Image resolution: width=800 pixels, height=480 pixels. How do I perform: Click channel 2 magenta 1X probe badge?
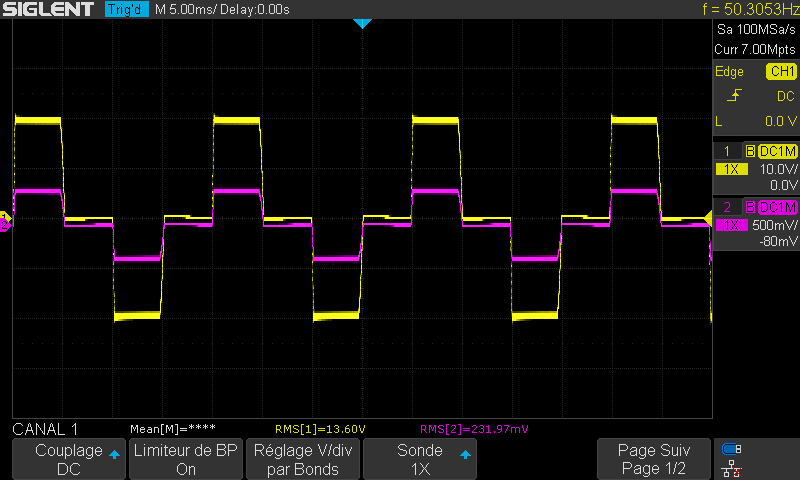[x=732, y=225]
